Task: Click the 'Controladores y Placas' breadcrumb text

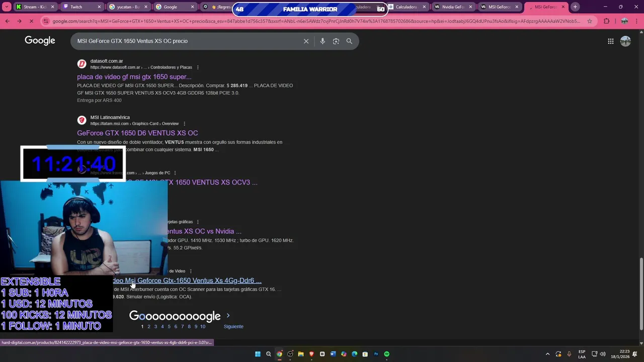Action: 171,67
